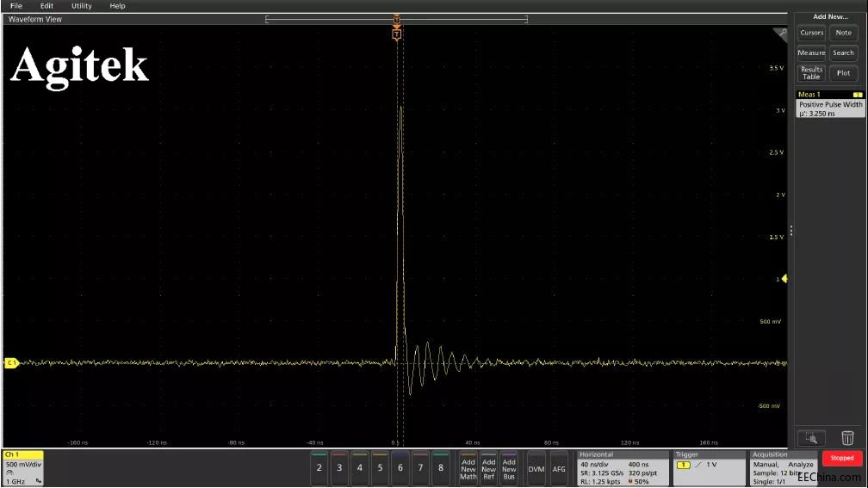
Task: Click Add New Math
Action: pyautogui.click(x=468, y=468)
